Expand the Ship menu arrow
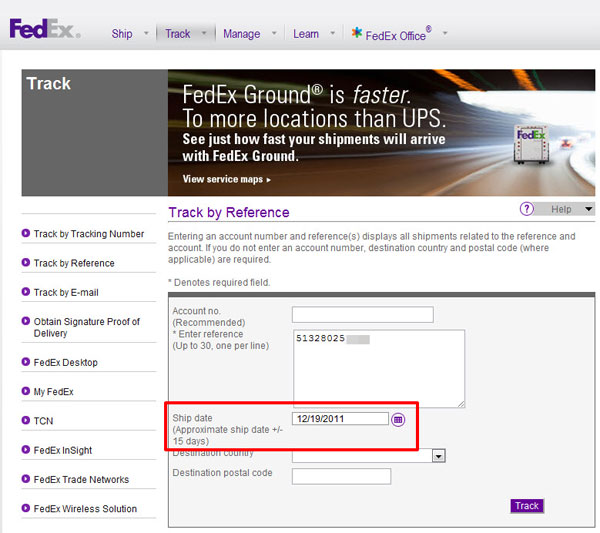 coord(146,33)
